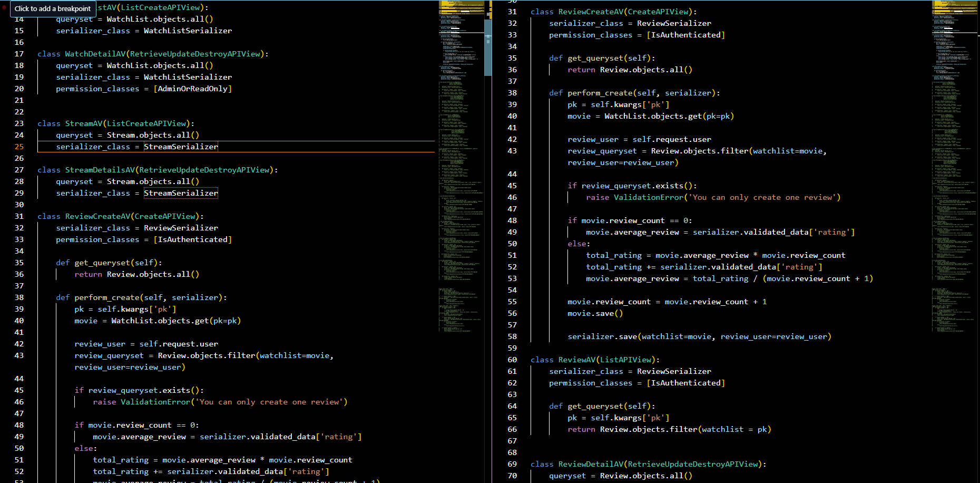Click 'IsAuthenticated' on line 62, right pane
980x483 pixels.
click(x=686, y=383)
